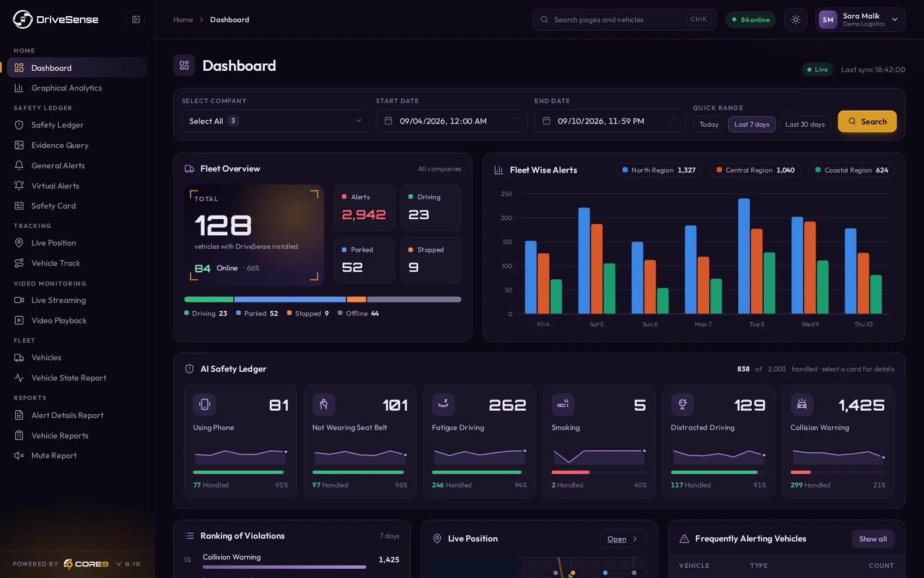Focus the search pages and vehicles field
Screen dimensions: 924x578
coord(625,19)
